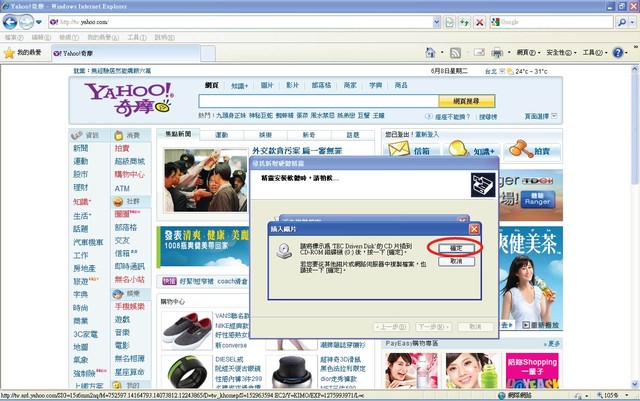Image resolution: width=640 pixels, height=401 pixels.
Task: Select the 運動 news tab
Action: 222,135
